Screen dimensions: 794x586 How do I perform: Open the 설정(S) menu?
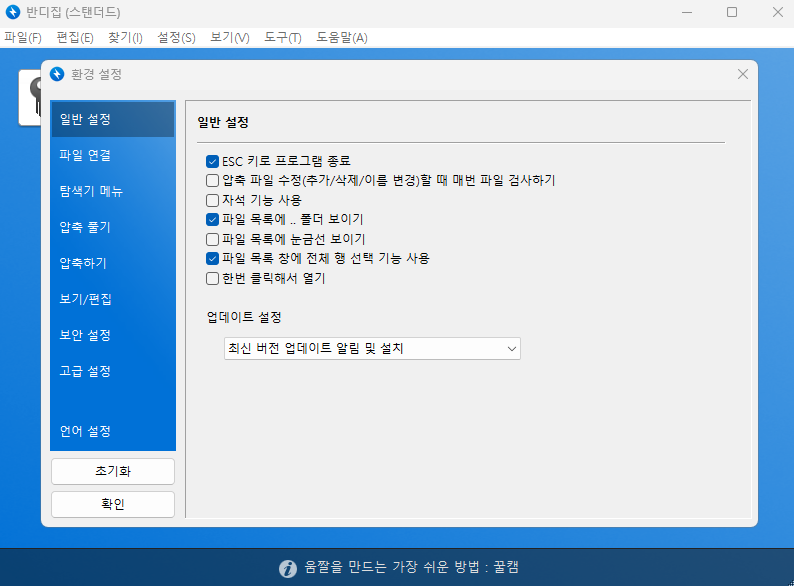[x=176, y=37]
